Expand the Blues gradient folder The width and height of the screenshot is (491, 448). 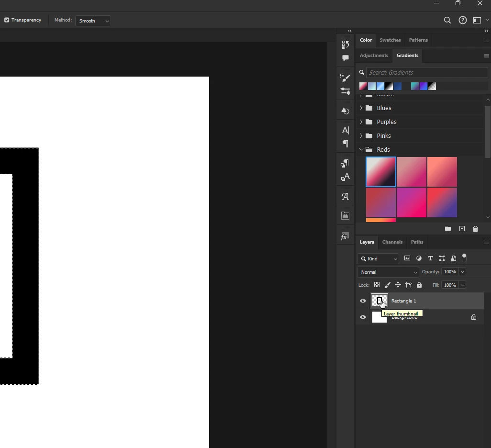click(x=361, y=108)
